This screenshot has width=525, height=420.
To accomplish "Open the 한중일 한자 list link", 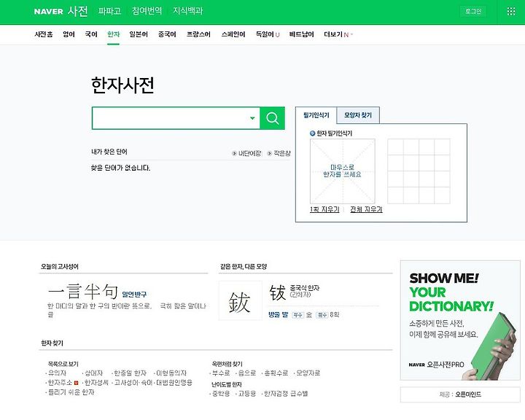I will click(130, 373).
